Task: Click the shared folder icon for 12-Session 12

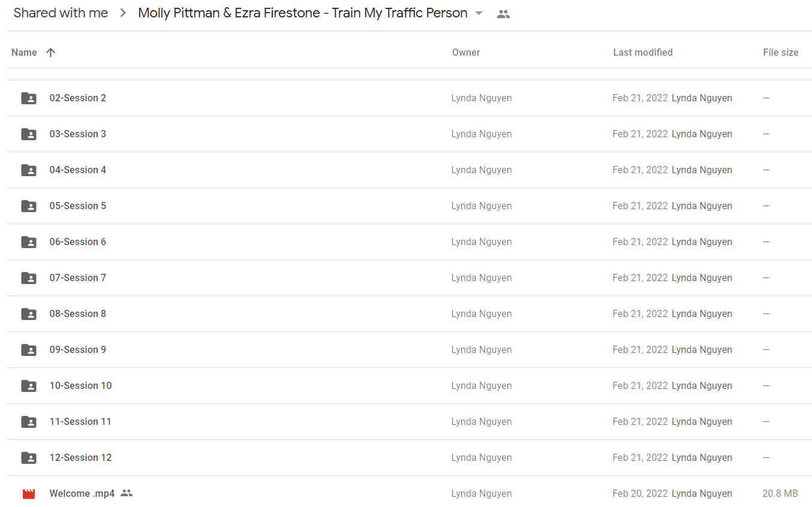Action: pyautogui.click(x=29, y=458)
